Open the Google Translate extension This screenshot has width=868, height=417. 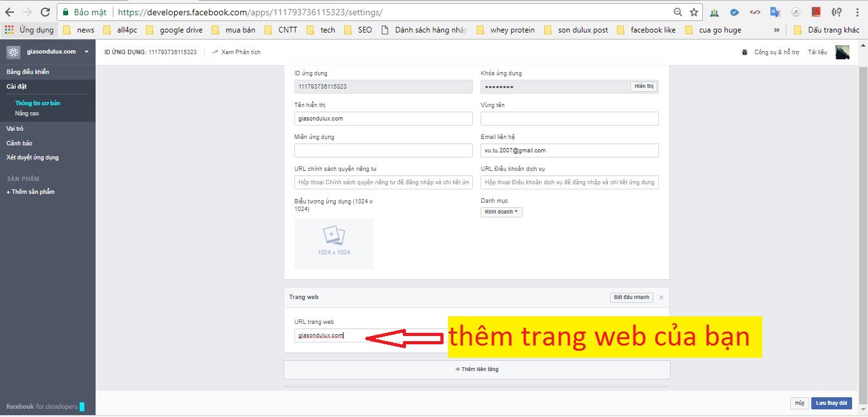coord(775,12)
